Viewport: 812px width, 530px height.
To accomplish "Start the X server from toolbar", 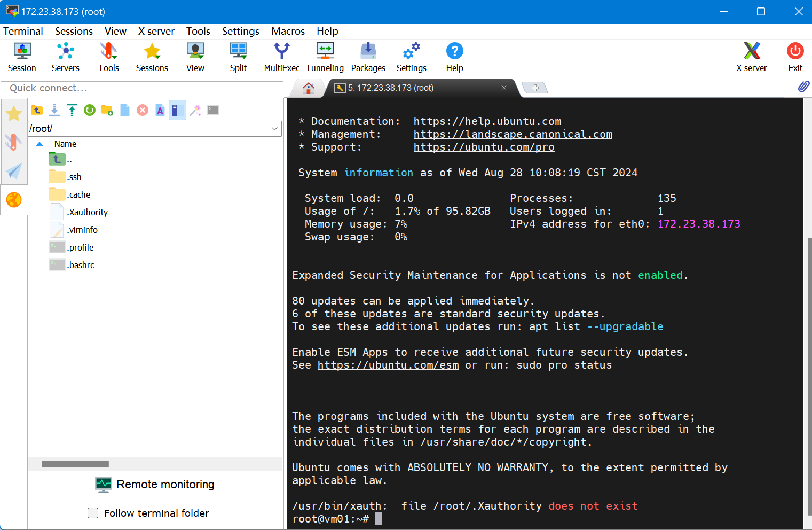I will tap(751, 57).
